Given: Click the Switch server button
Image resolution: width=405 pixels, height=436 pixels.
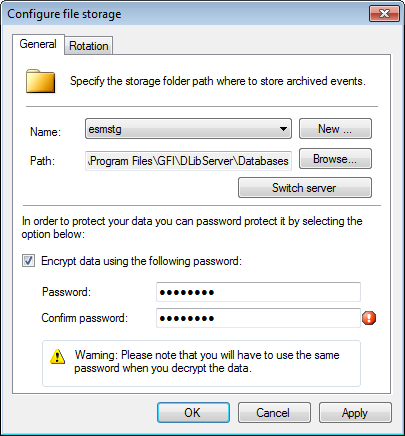Looking at the screenshot, I should coord(305,188).
